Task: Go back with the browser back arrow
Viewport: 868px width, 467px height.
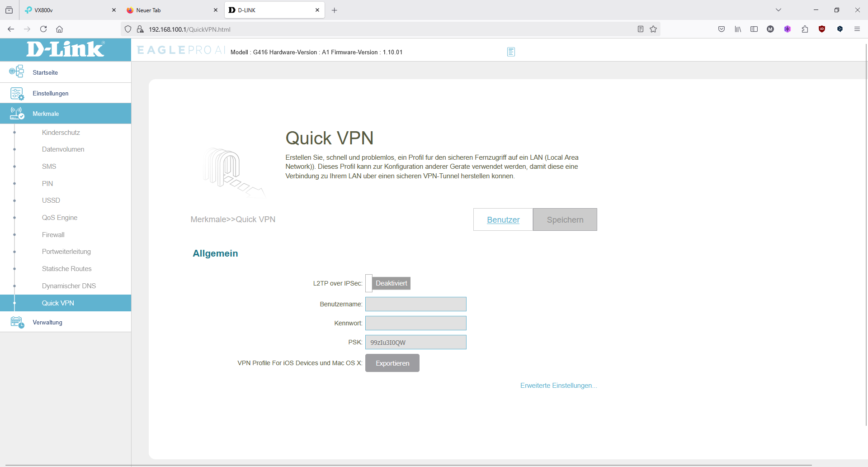Action: point(11,29)
